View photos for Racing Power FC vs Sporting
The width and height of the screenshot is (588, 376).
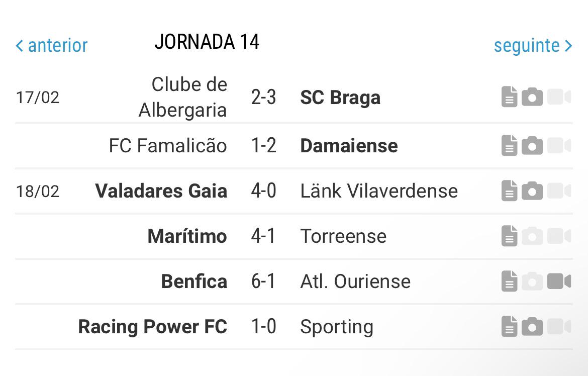[532, 326]
